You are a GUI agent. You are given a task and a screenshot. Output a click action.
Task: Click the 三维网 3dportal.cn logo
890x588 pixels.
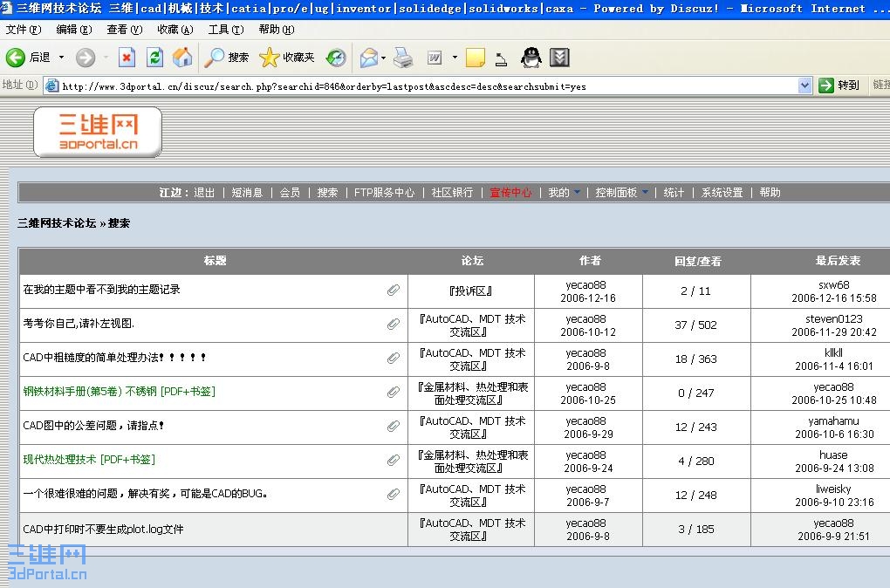pos(98,132)
